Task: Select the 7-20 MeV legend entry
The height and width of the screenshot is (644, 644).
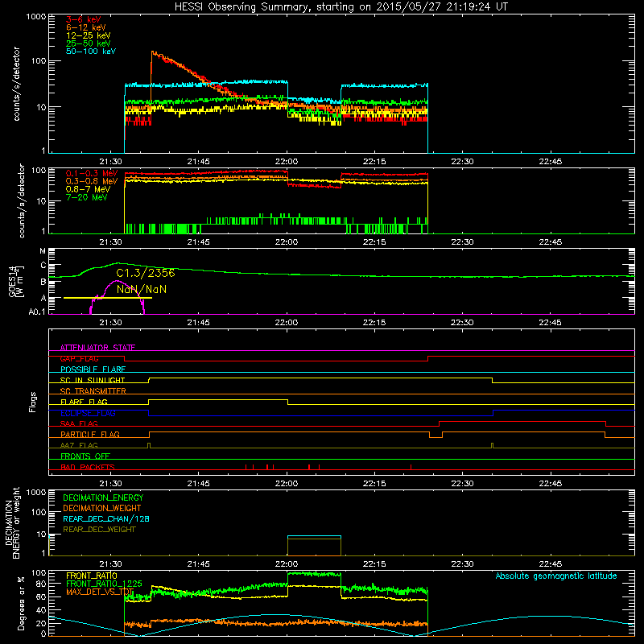Action: click(x=86, y=197)
